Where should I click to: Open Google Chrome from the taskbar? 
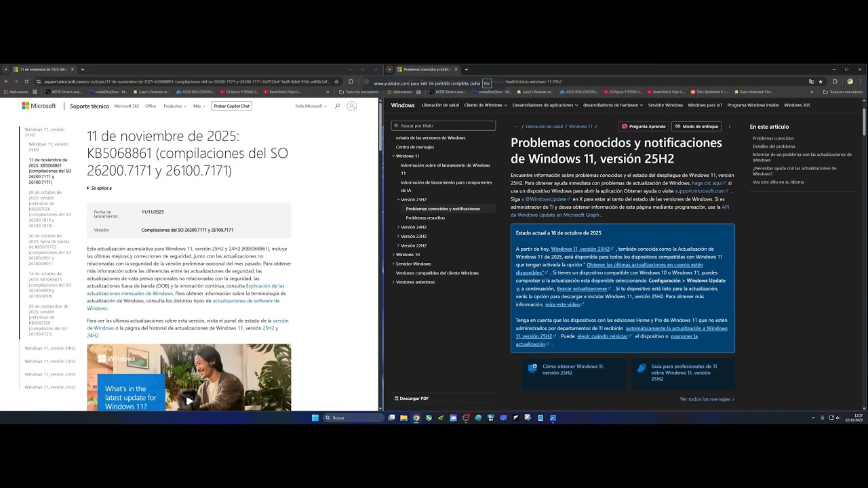pyautogui.click(x=416, y=418)
